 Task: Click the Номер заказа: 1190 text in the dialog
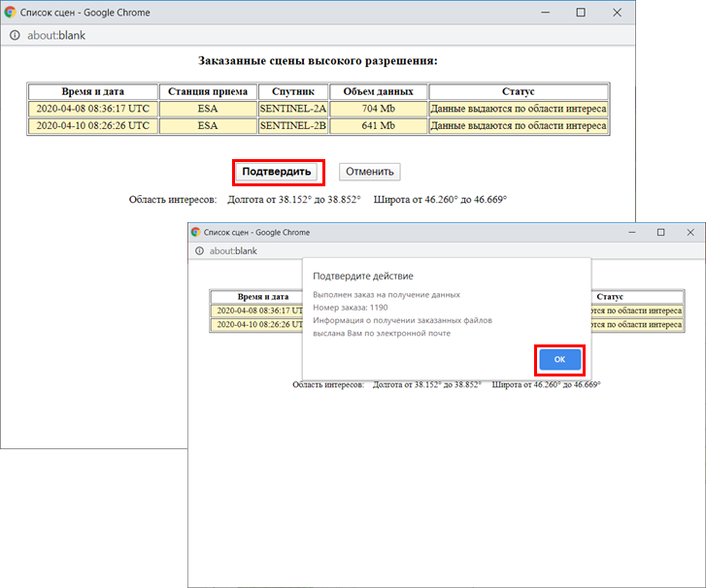click(x=352, y=308)
